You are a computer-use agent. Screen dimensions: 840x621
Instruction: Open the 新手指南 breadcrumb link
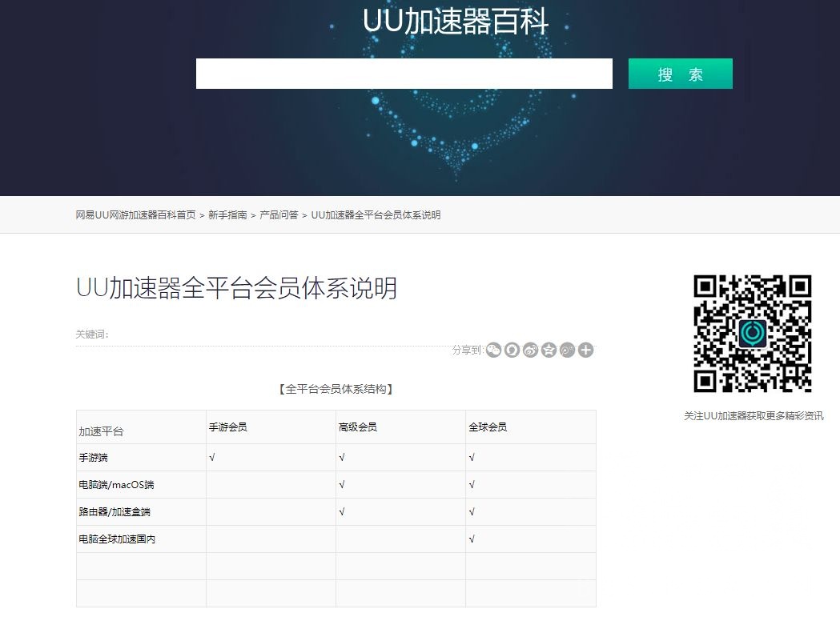coord(227,215)
